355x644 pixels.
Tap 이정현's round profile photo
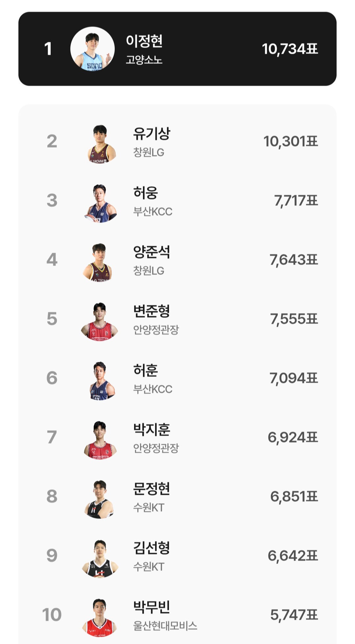tap(92, 49)
